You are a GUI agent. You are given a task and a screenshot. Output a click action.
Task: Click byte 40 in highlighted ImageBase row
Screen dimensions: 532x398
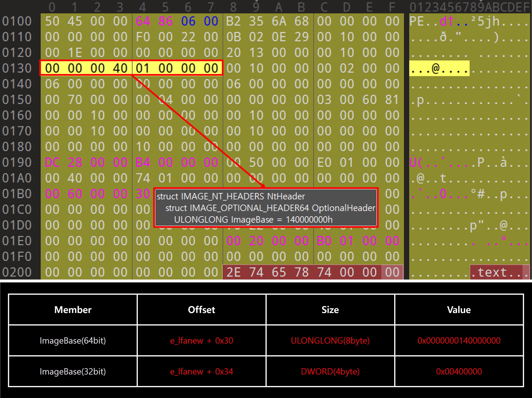point(120,68)
